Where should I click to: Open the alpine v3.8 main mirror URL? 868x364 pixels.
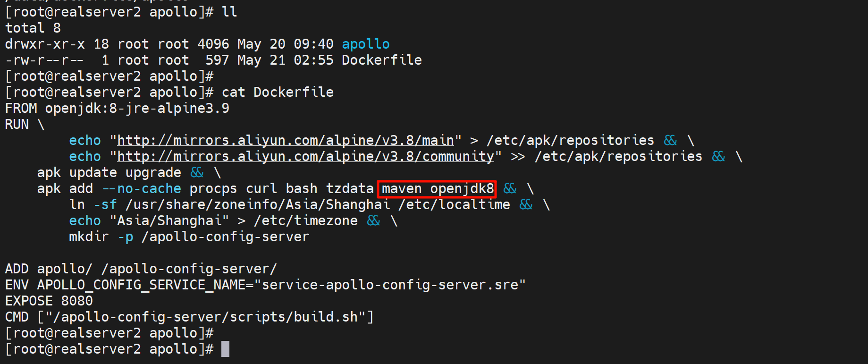(285, 140)
